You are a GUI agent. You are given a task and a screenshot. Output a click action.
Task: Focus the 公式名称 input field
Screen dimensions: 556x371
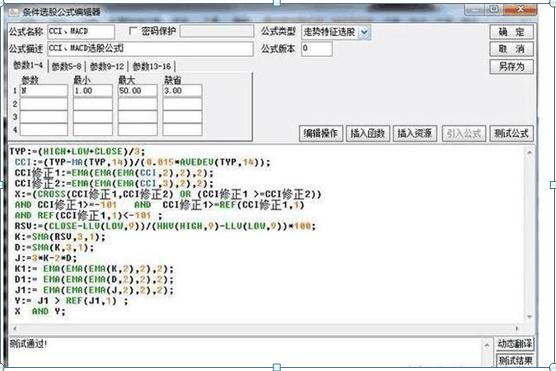81,32
